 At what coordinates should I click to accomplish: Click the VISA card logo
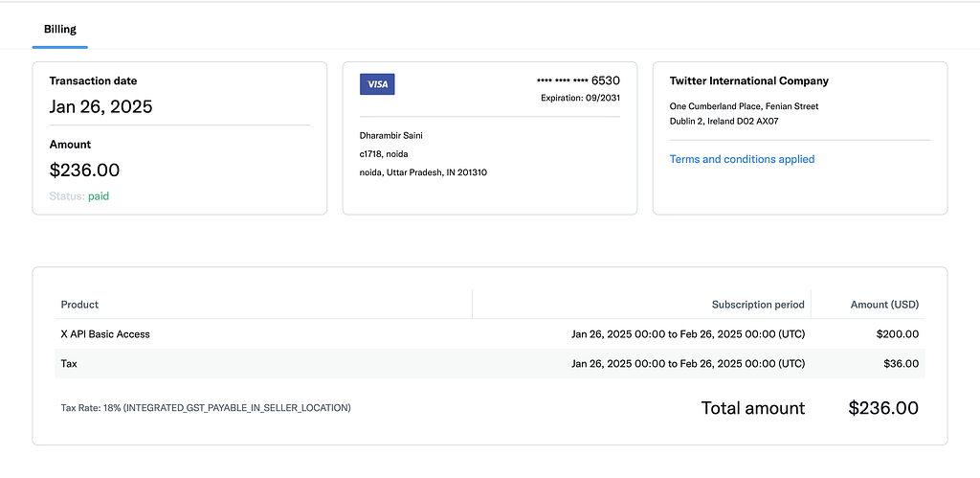pyautogui.click(x=377, y=84)
